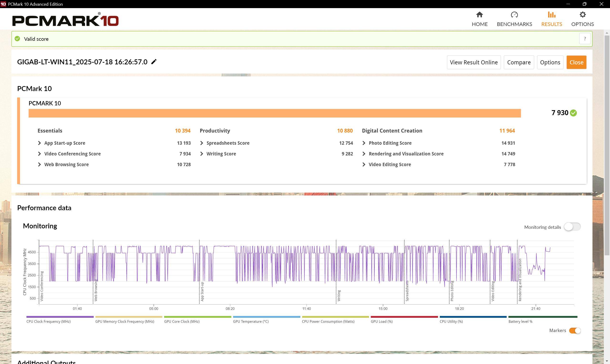Enable the Monitoring details toggle
Viewport: 610px width, 364px height.
coord(572,227)
